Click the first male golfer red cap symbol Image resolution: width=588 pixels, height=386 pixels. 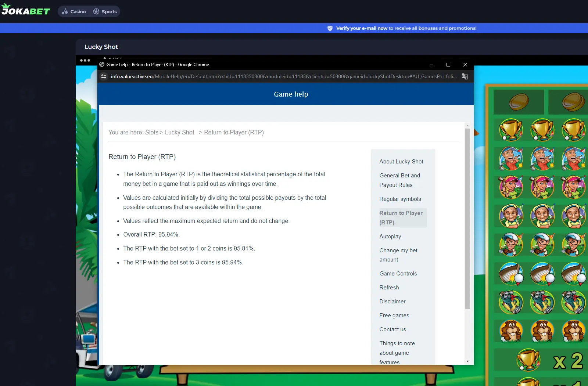pos(511,159)
